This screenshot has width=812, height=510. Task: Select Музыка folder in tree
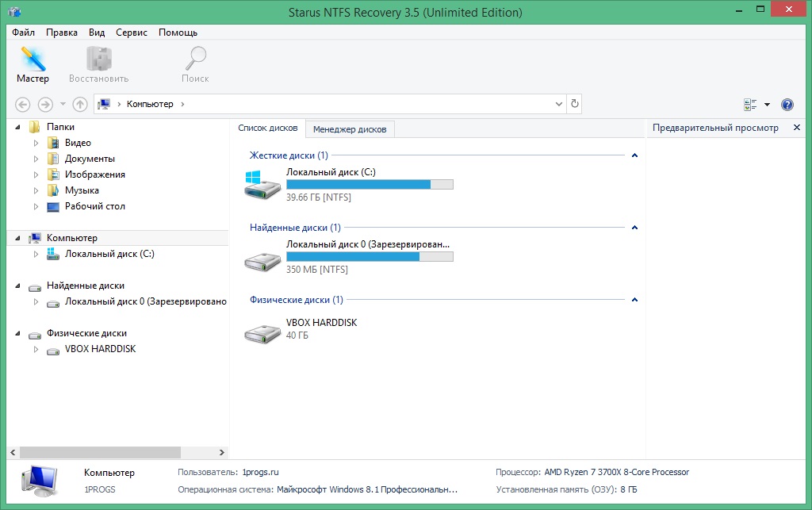click(82, 190)
